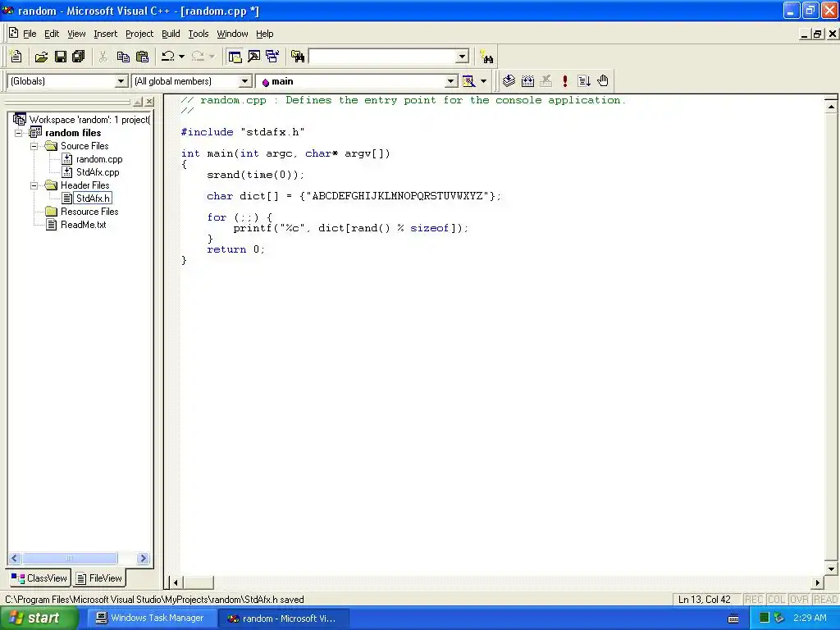The image size is (840, 630).
Task: Click inside the Find text input field
Action: coord(382,57)
